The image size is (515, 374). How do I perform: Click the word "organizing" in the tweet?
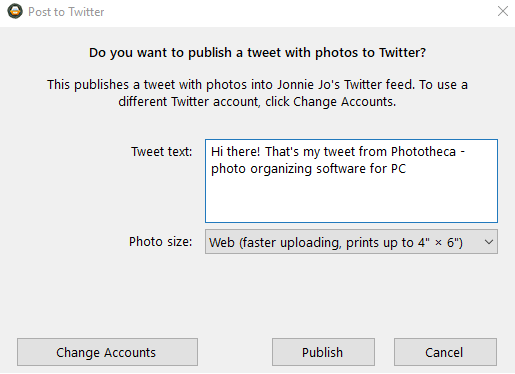coord(281,169)
